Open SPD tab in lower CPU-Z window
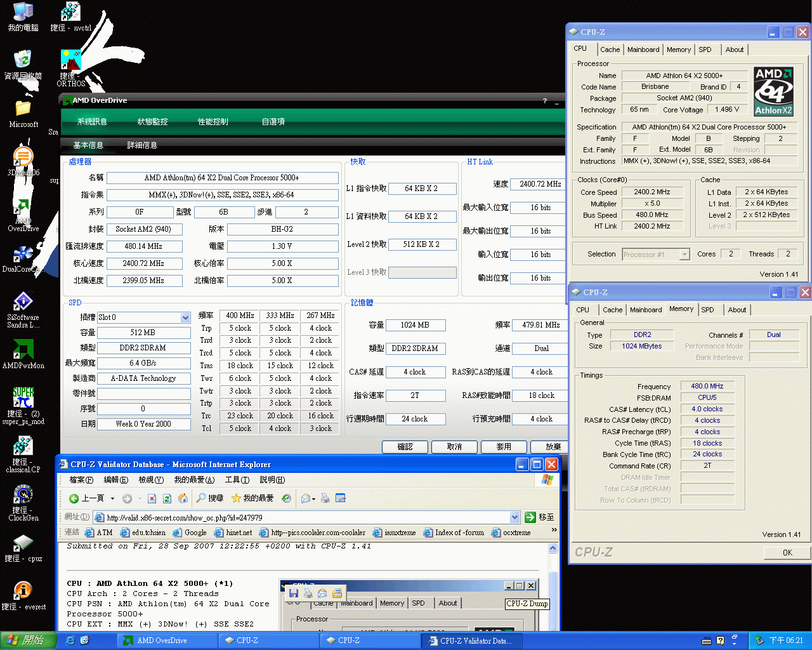 (708, 310)
